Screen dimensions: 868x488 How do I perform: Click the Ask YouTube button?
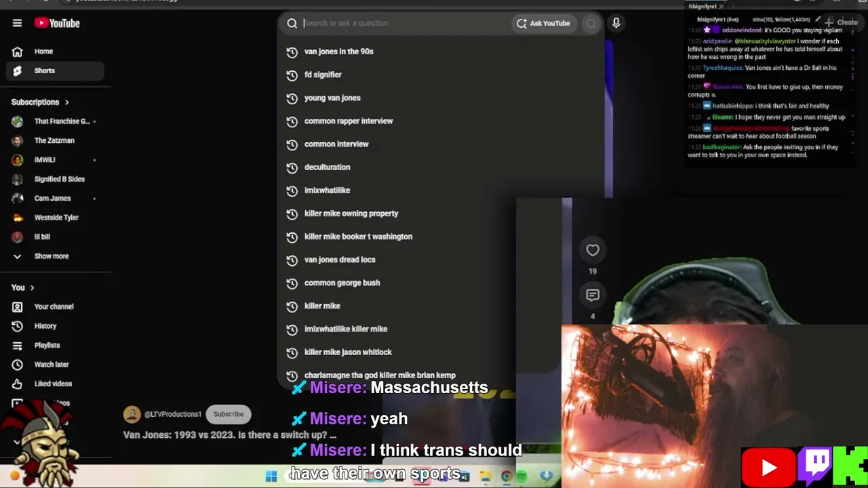(543, 23)
